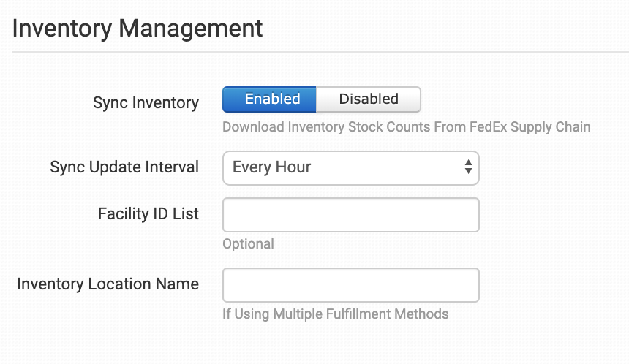Select the "Every Hour" value text
629x364 pixels.
[272, 167]
